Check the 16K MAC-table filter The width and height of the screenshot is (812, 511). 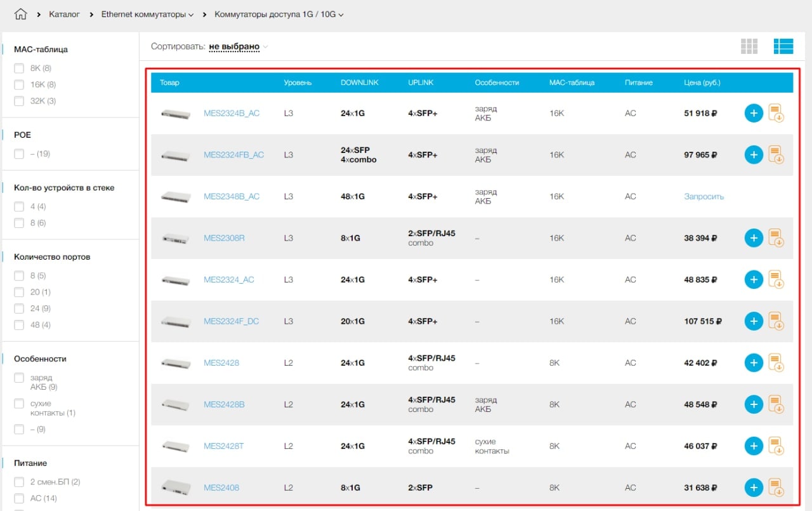[19, 84]
